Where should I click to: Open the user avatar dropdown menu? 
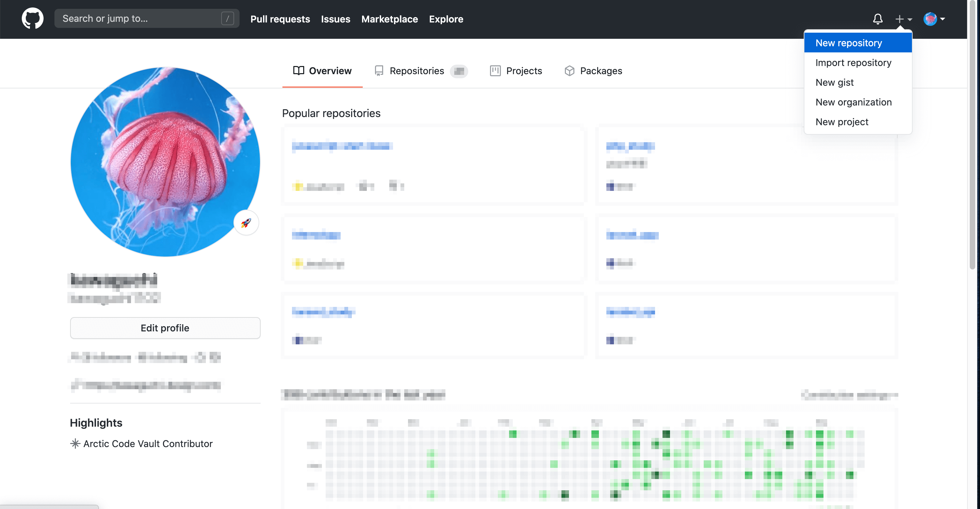click(934, 19)
